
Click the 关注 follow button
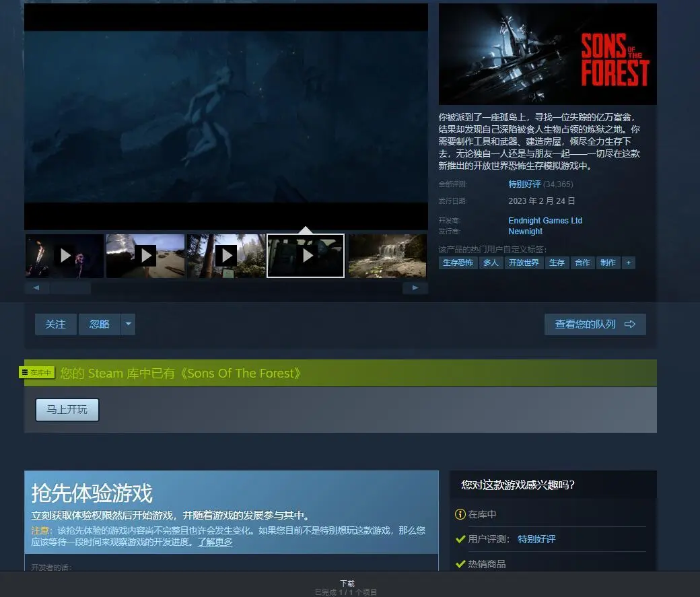[56, 324]
